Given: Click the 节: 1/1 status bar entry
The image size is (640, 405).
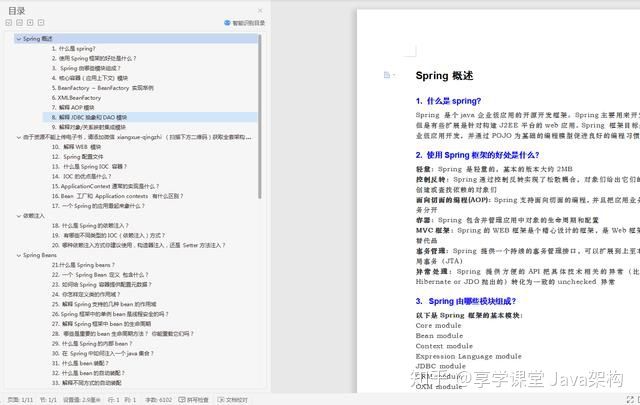Looking at the screenshot, I should tap(48, 400).
